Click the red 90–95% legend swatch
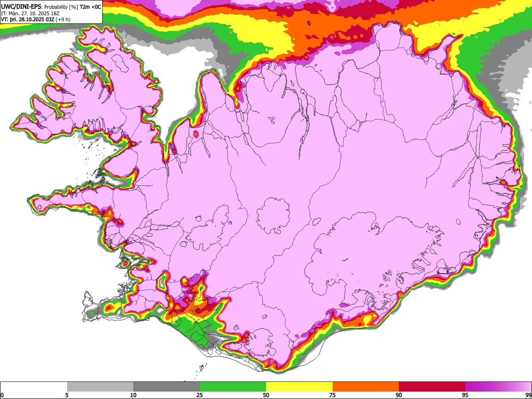The image size is (532, 399). coord(432,387)
